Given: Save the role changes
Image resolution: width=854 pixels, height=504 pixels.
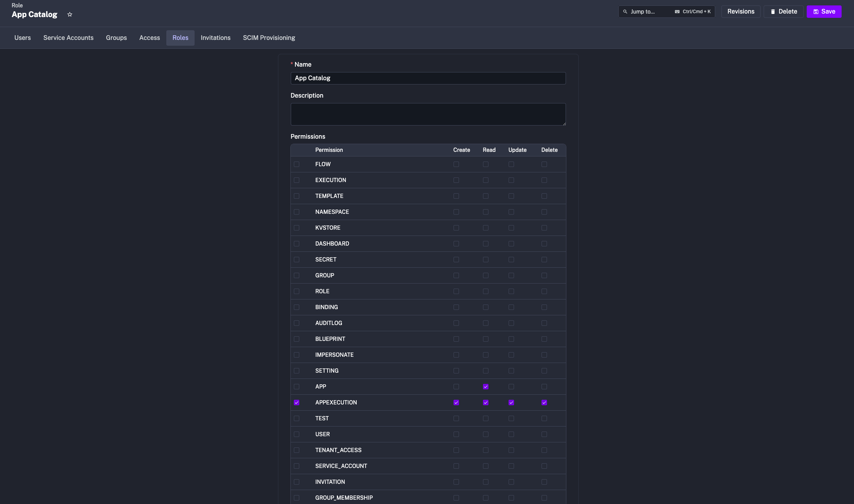Looking at the screenshot, I should [x=824, y=12].
